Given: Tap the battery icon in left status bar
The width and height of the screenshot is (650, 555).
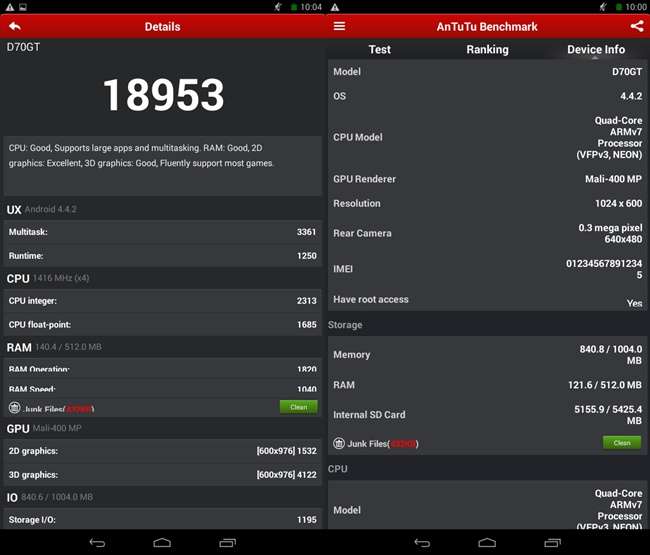Looking at the screenshot, I should 294,7.
